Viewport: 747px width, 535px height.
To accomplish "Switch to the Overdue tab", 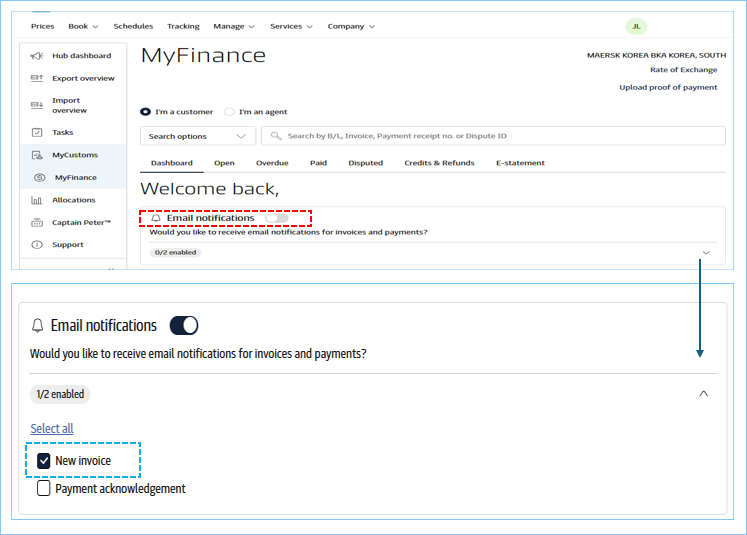I will coord(272,163).
